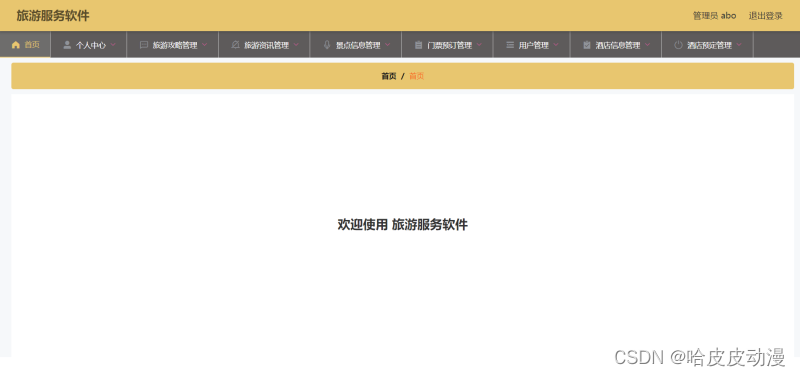Screen dimensions: 800x376
Task: Open the 旅游资讯管理 menu label
Action: pyautogui.click(x=266, y=45)
